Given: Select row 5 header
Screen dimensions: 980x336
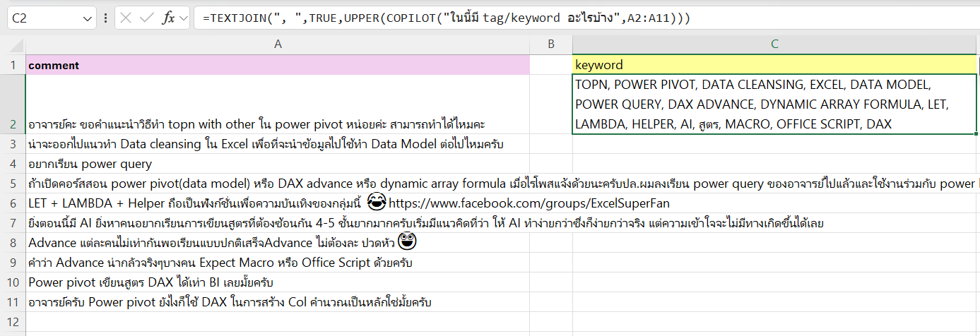Looking at the screenshot, I should 13,184.
